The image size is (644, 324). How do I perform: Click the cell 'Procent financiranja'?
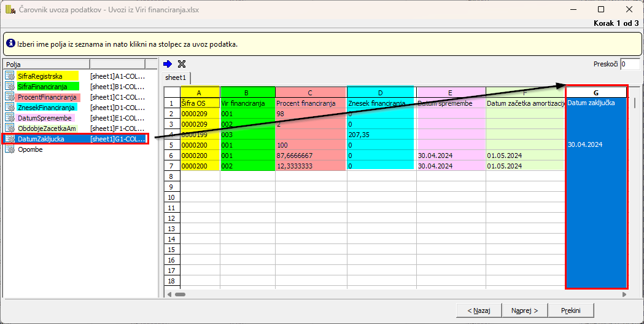pyautogui.click(x=311, y=103)
